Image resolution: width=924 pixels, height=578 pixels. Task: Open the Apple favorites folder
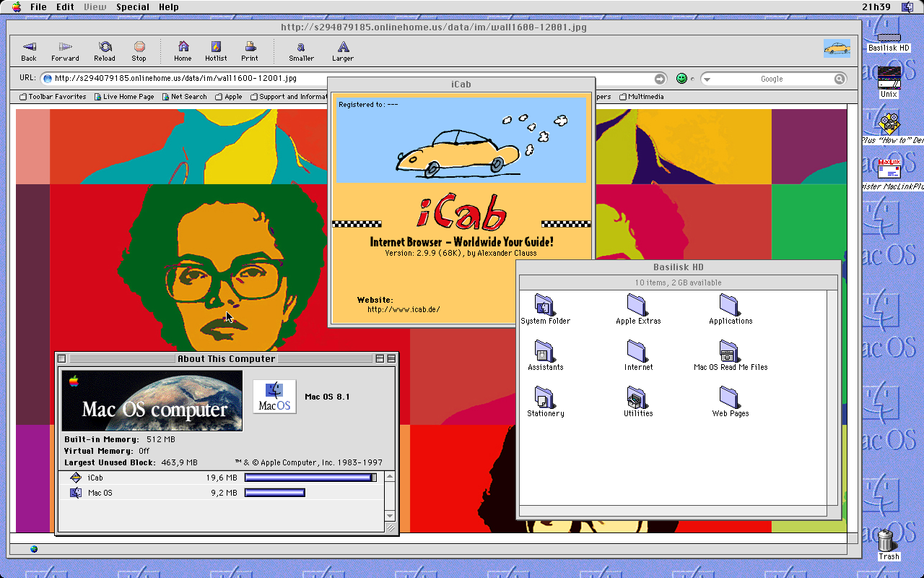coord(229,97)
